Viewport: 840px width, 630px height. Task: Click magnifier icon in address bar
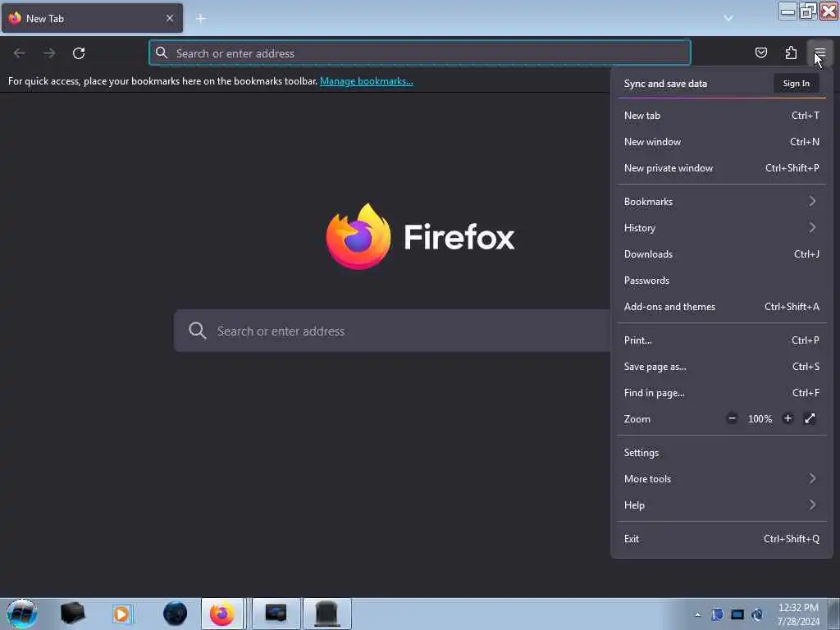(162, 52)
